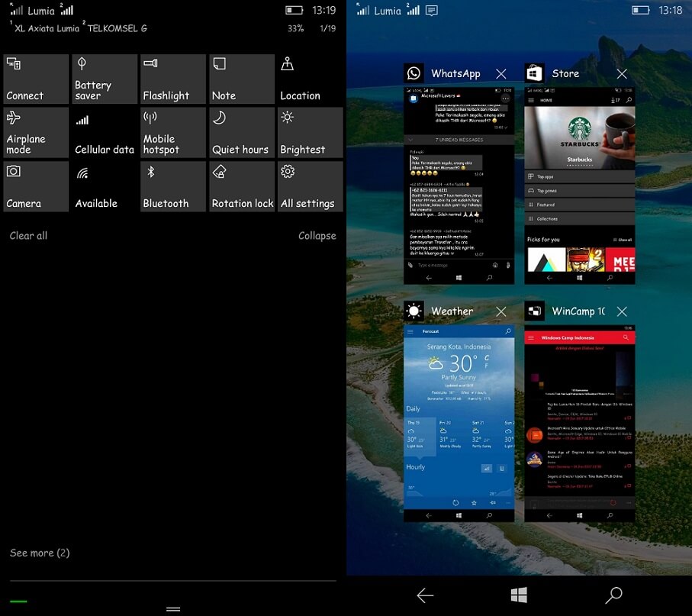Open the Weather app preview thumbnail
This screenshot has width=692, height=616.
pyautogui.click(x=459, y=424)
